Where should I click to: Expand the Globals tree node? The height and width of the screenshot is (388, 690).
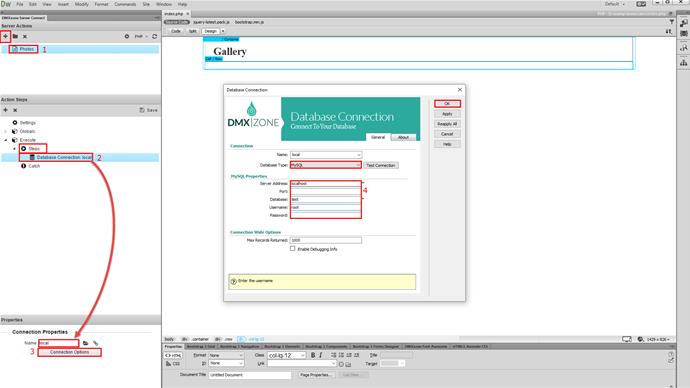(x=6, y=131)
